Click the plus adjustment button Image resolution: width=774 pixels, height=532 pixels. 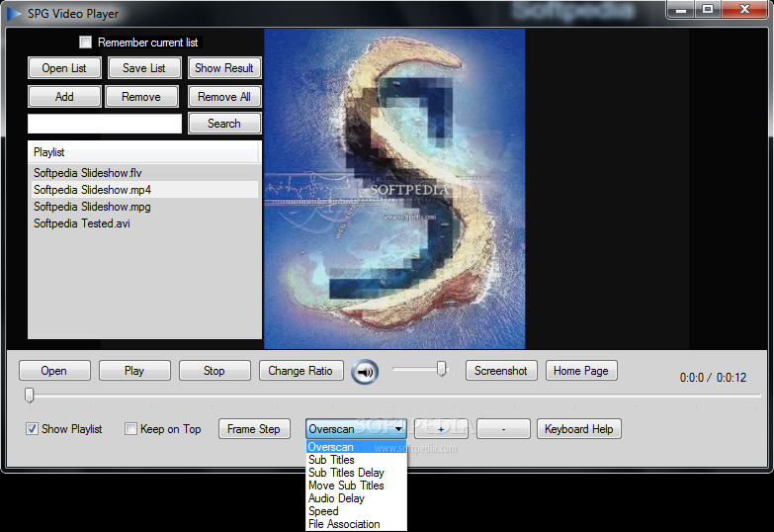tap(441, 429)
